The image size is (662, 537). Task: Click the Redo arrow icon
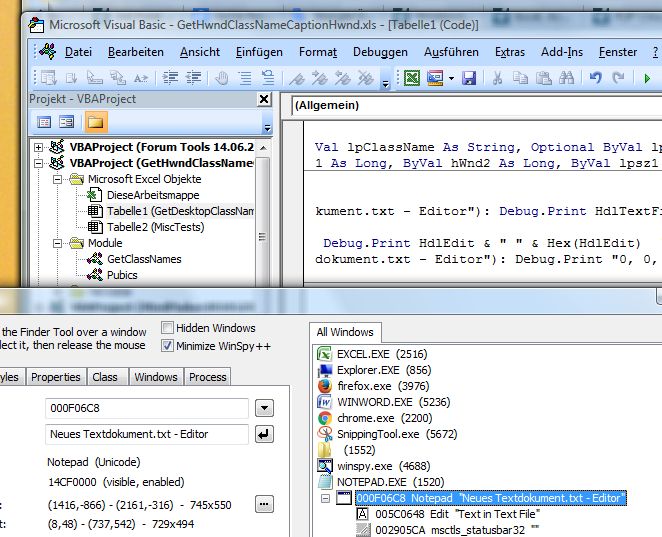(x=619, y=78)
